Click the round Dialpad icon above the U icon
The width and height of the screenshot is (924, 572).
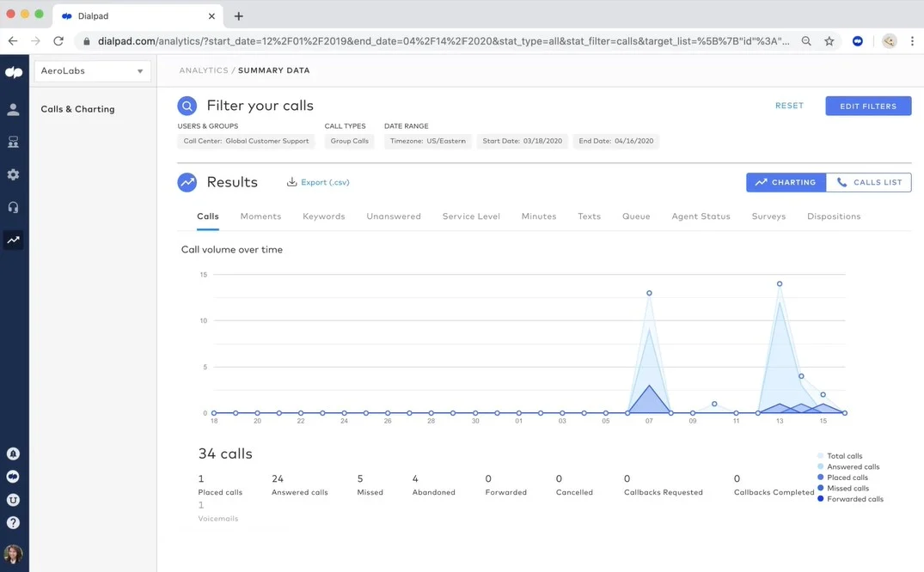coord(13,477)
